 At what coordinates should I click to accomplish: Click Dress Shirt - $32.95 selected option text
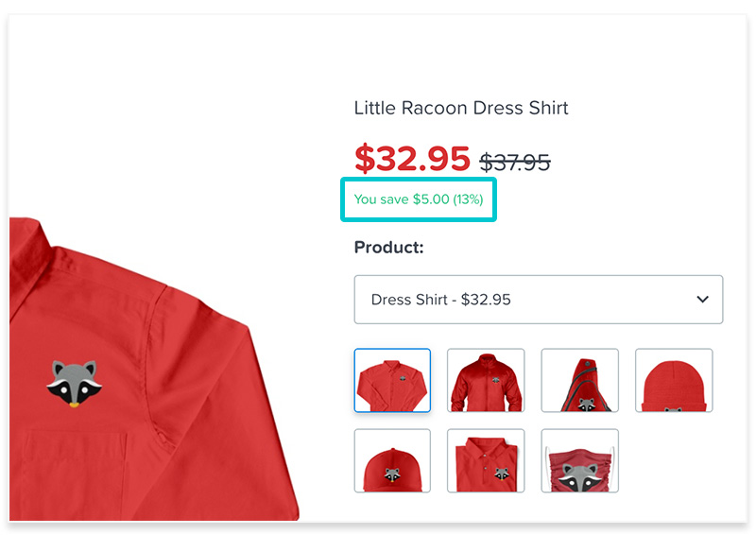[440, 300]
